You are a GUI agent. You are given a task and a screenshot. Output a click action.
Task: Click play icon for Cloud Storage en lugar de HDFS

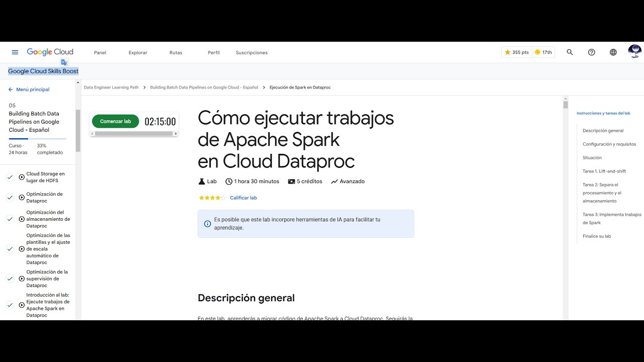point(22,177)
